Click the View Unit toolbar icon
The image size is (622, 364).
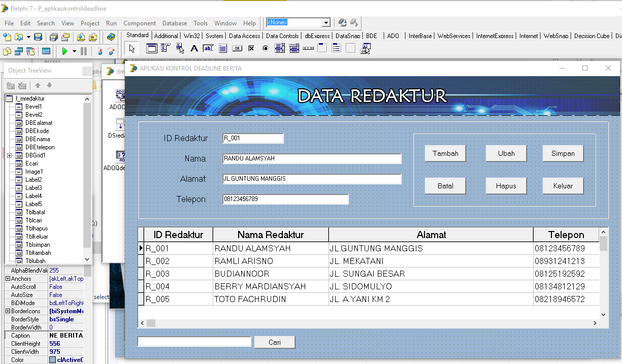pyautogui.click(x=7, y=51)
